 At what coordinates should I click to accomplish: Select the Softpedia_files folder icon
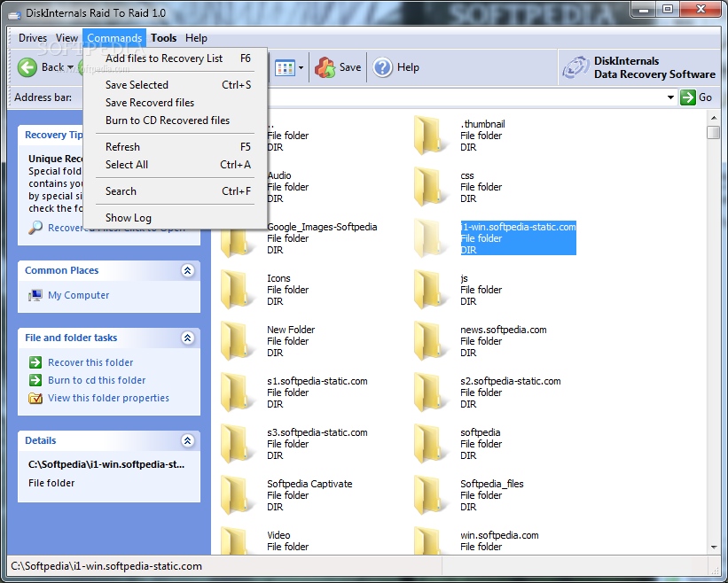[x=429, y=496]
